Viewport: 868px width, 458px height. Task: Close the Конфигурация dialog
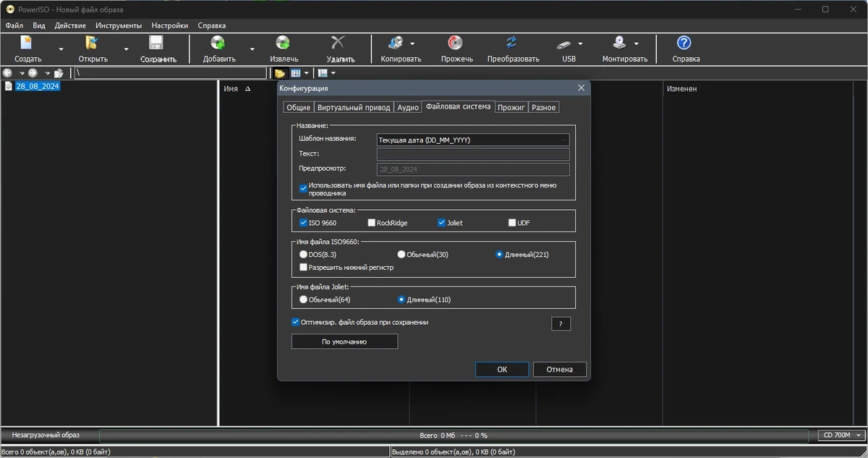pyautogui.click(x=581, y=88)
